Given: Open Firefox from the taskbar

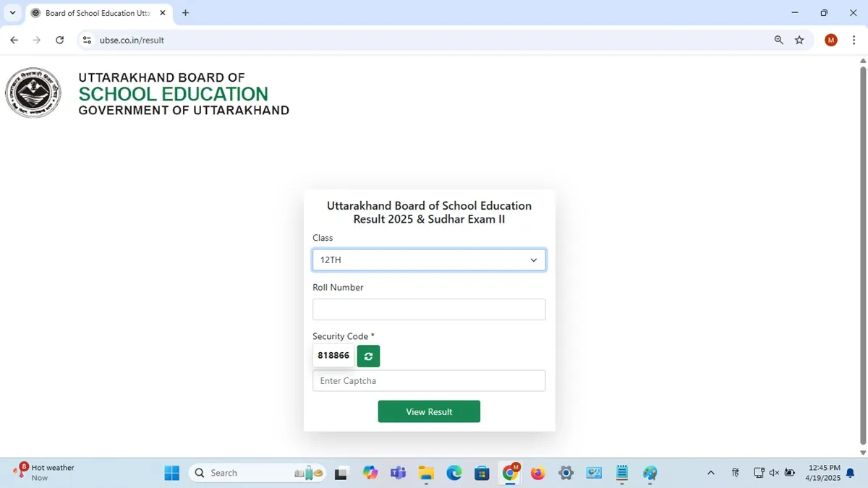Looking at the screenshot, I should click(x=537, y=473).
